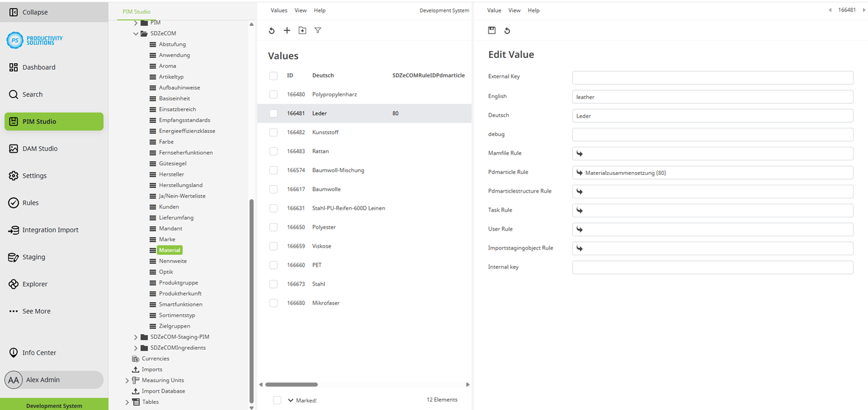Expand the Measuring Units tree node
The width and height of the screenshot is (868, 410).
click(127, 380)
